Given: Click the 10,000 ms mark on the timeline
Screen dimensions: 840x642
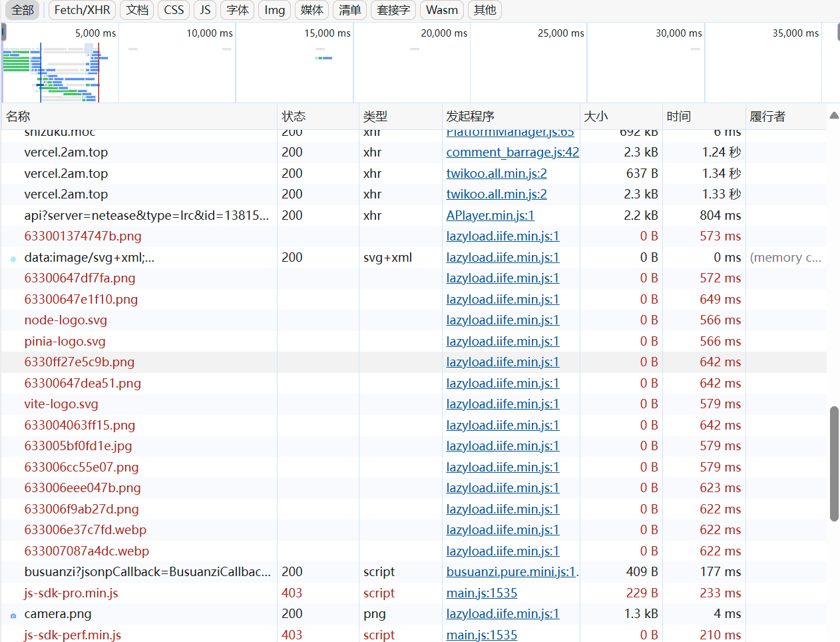Looking at the screenshot, I should [210, 33].
